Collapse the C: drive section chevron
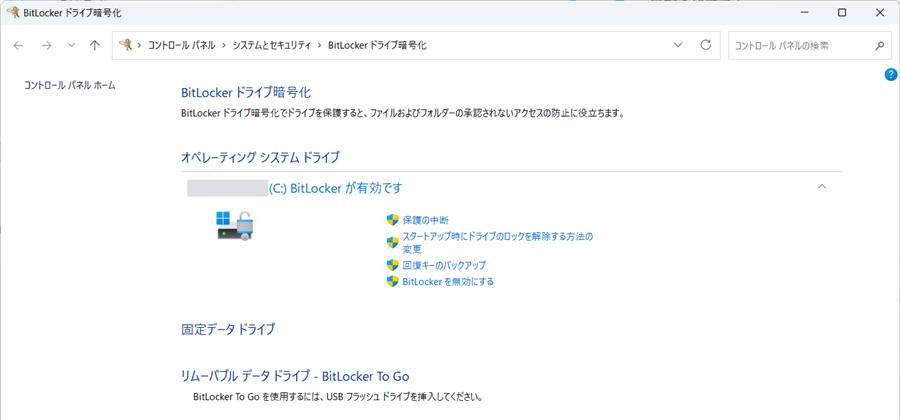 click(x=822, y=186)
